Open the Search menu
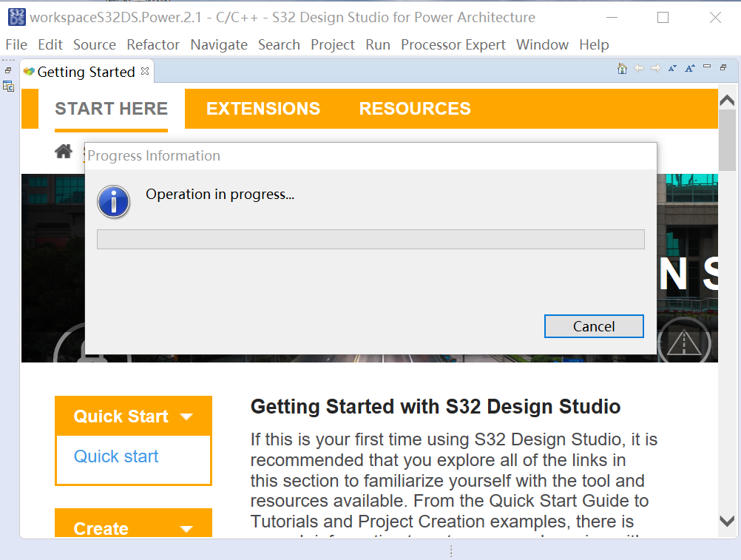The width and height of the screenshot is (741, 560). (279, 44)
